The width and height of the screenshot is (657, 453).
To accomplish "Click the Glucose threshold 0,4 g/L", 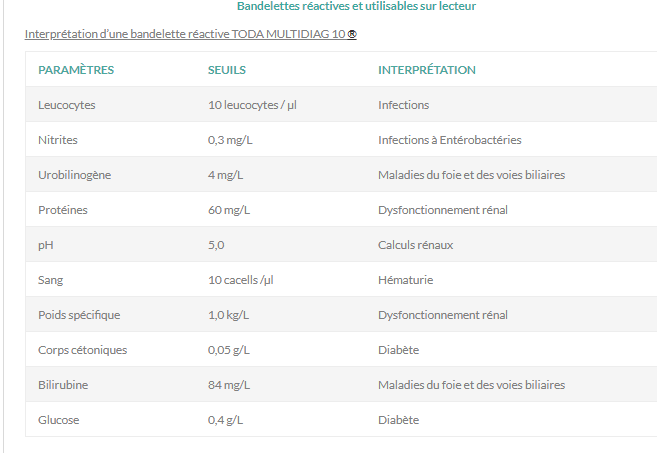I will 225,420.
